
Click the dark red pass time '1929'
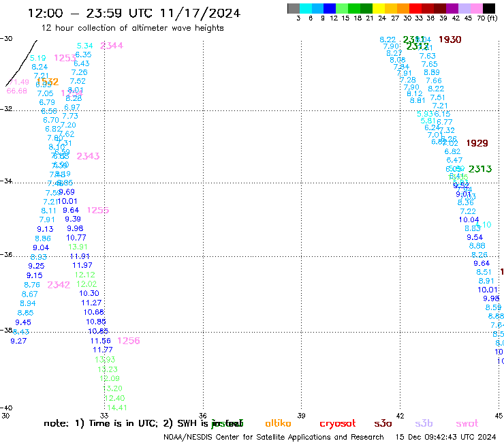(477, 143)
